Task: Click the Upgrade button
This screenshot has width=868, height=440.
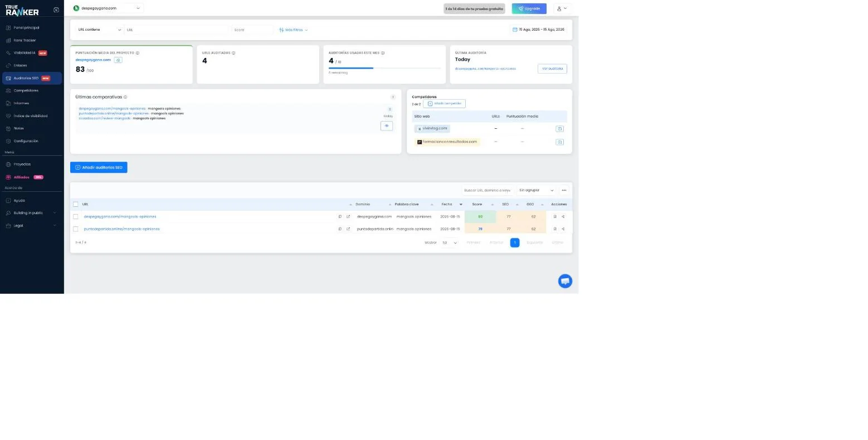Action: point(529,8)
